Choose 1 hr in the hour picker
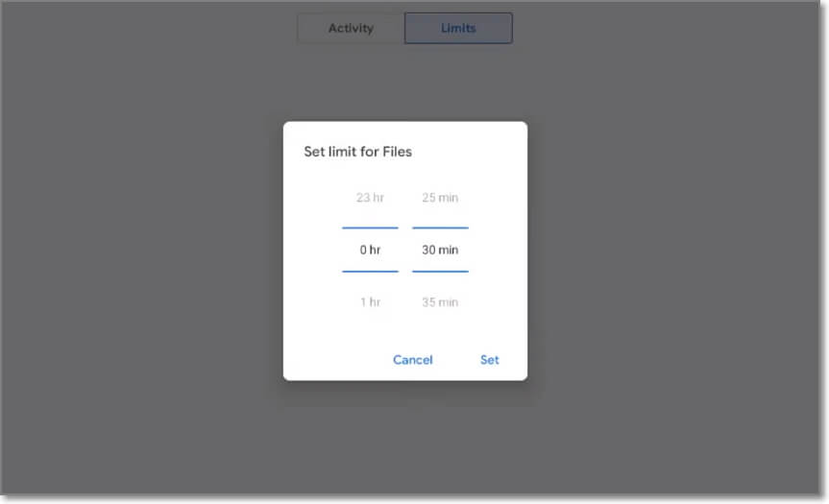The width and height of the screenshot is (829, 504). (370, 302)
